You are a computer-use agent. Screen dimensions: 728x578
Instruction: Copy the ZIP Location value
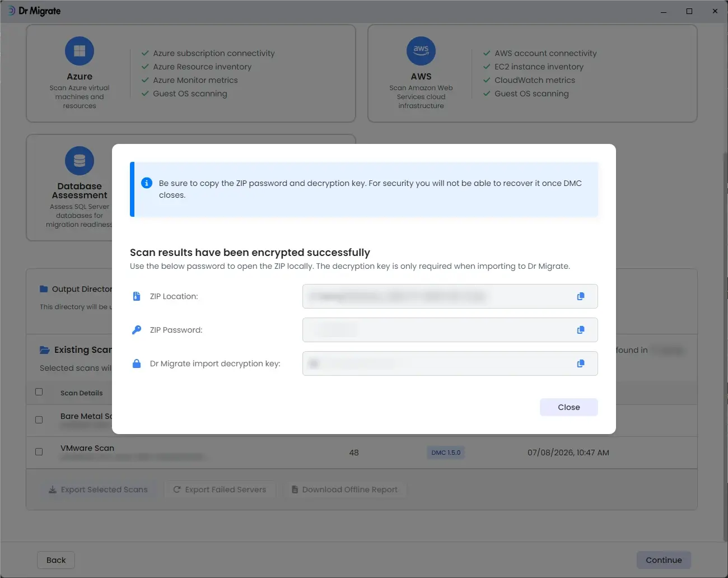pos(581,296)
